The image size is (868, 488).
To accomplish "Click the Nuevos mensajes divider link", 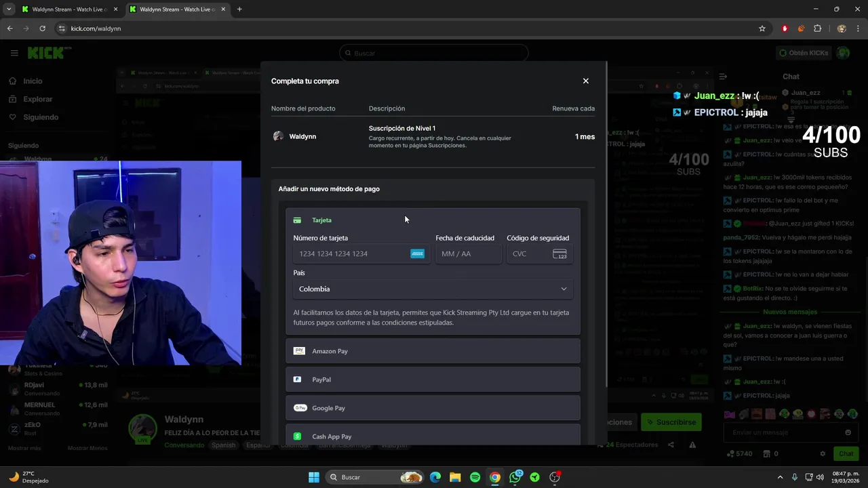I will (x=789, y=312).
